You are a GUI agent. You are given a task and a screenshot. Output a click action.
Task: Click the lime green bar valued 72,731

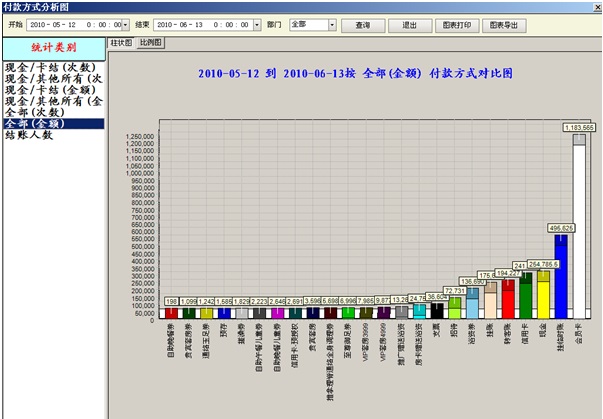pos(455,308)
